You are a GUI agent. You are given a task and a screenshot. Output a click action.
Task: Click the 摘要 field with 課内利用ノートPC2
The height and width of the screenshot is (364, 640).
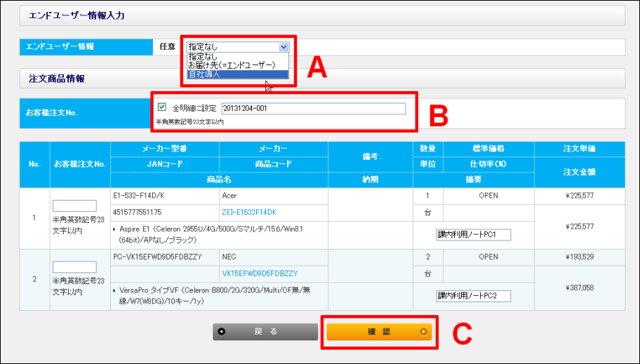[473, 295]
